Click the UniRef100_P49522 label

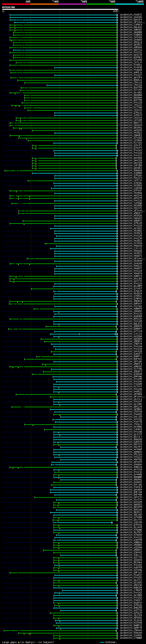coord(131,392)
